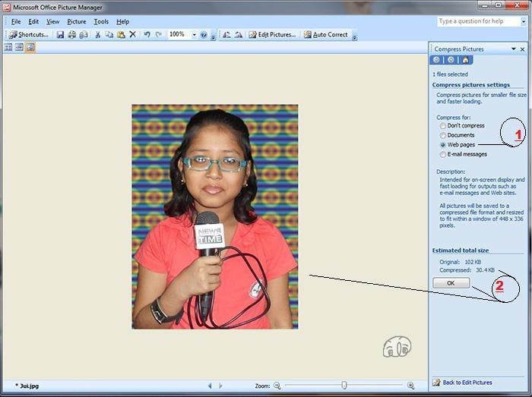
Task: Click the zoom slider handle
Action: point(344,386)
